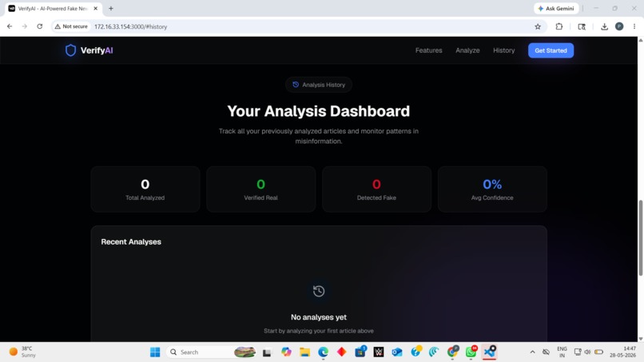Image resolution: width=644 pixels, height=362 pixels.
Task: Close the VerifyAI browser tab
Action: click(95, 8)
